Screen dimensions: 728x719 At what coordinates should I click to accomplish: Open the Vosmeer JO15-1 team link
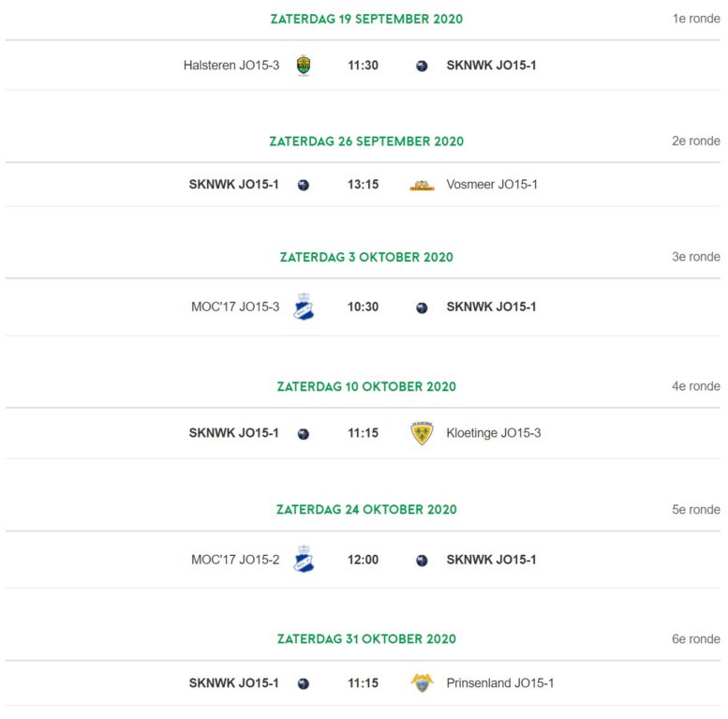pyautogui.click(x=492, y=185)
